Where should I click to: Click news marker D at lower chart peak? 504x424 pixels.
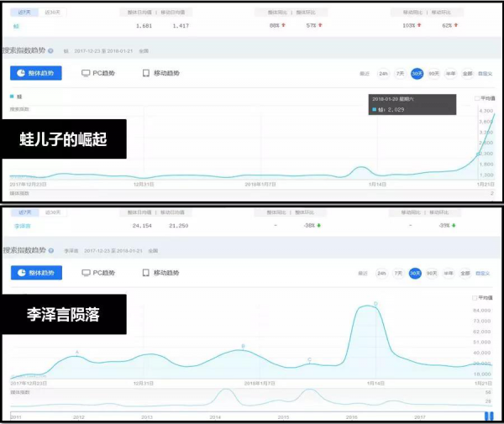coord(375,303)
